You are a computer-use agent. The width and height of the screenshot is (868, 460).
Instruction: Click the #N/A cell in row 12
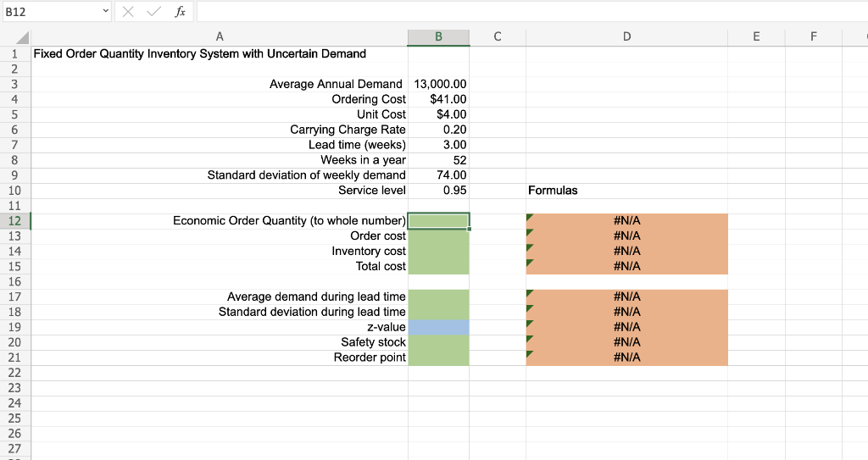pyautogui.click(x=626, y=221)
